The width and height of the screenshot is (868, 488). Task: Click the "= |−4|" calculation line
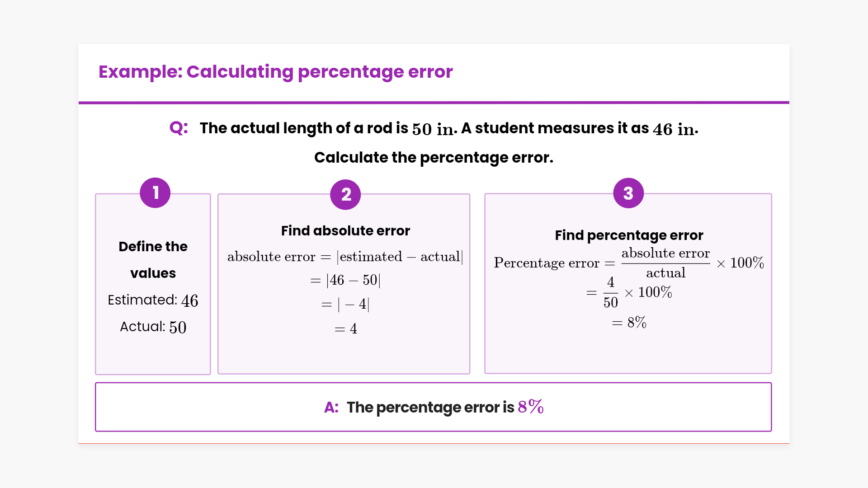[345, 304]
